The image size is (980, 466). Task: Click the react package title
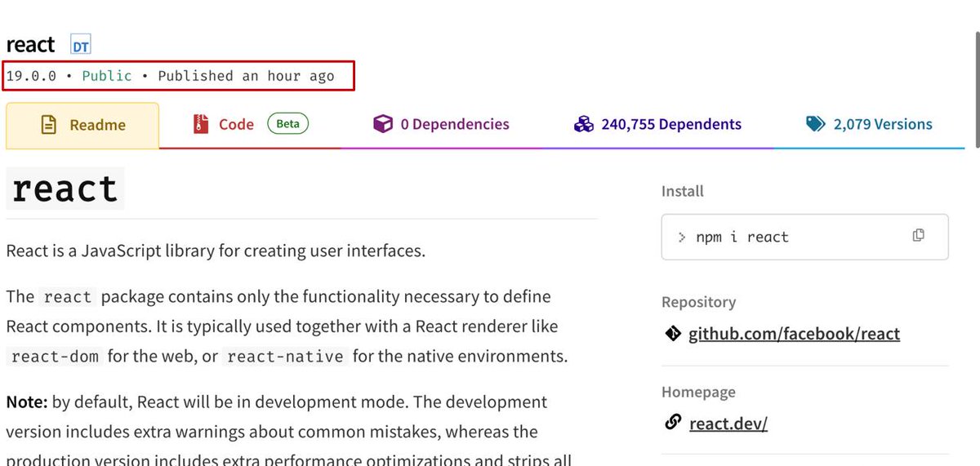pos(30,45)
